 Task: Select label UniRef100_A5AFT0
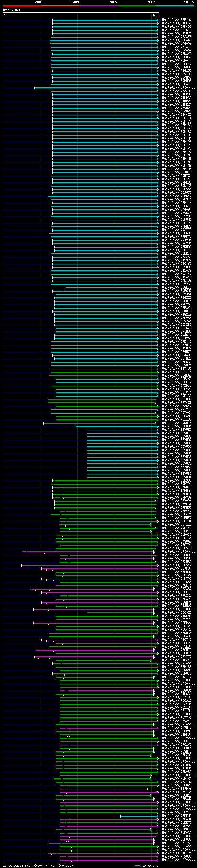[x=177, y=64]
